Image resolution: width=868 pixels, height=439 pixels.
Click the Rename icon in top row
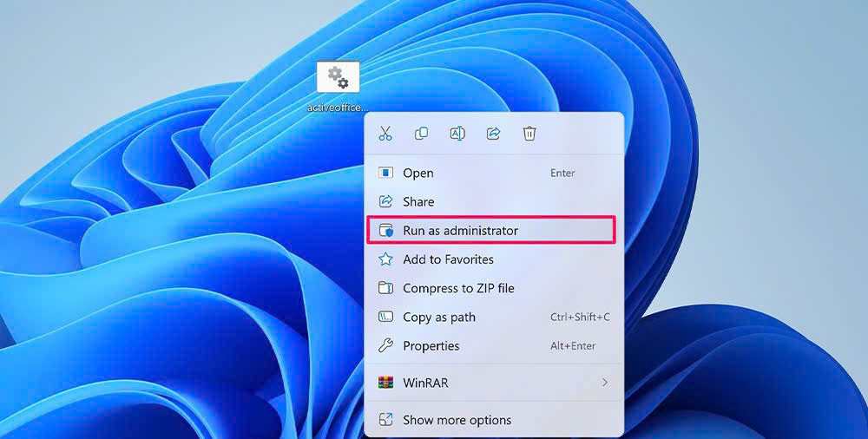pos(457,134)
